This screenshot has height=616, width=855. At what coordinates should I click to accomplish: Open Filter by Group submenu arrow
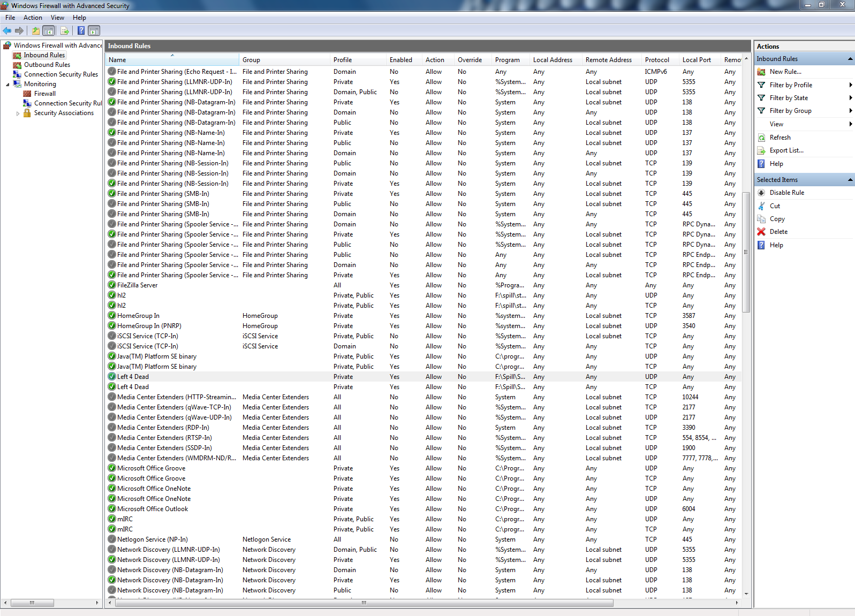[x=850, y=111]
